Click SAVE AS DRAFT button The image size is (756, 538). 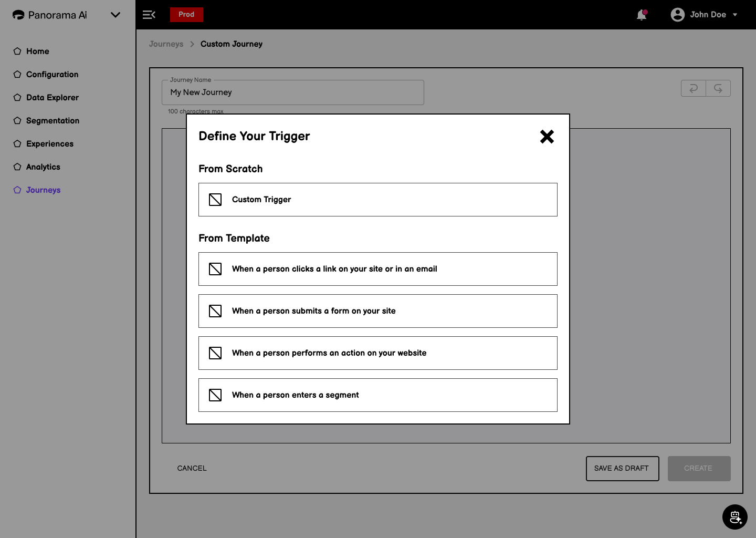(623, 469)
